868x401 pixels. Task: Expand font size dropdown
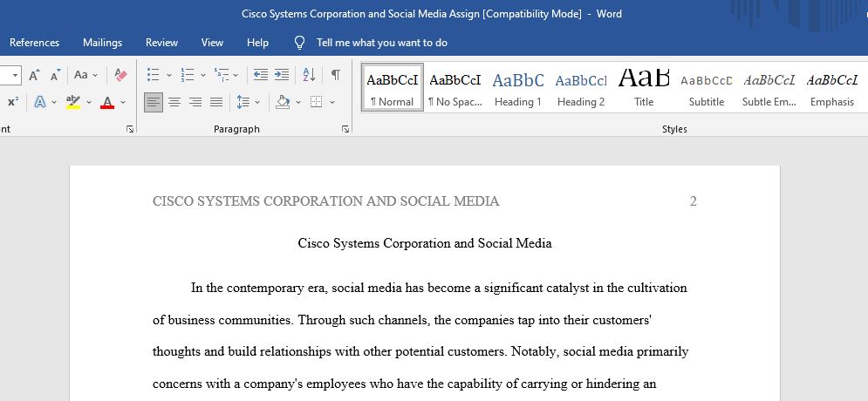coord(15,75)
